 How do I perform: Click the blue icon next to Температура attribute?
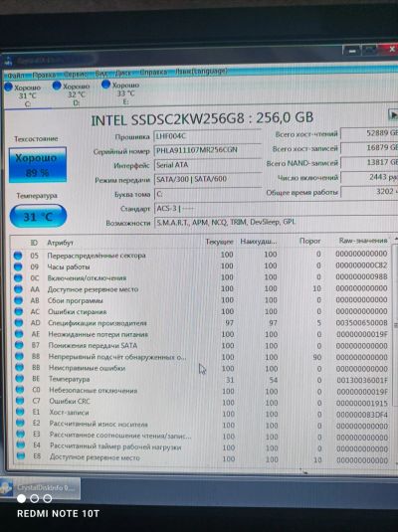coord(19,378)
